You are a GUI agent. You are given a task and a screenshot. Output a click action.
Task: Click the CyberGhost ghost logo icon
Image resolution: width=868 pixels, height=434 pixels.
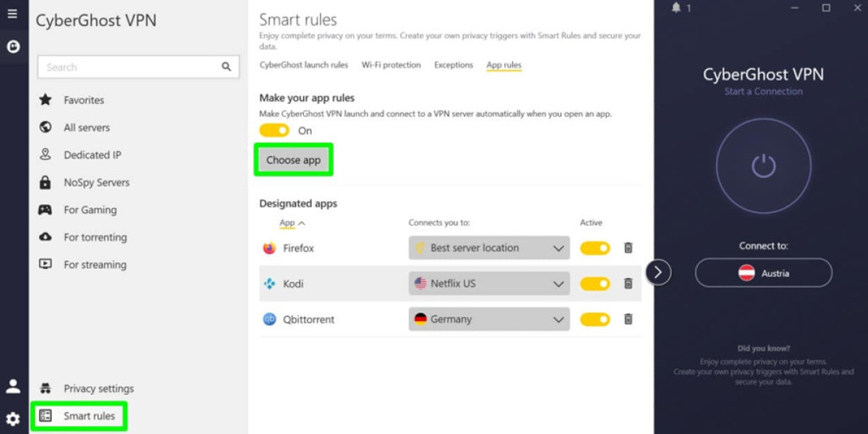point(12,47)
